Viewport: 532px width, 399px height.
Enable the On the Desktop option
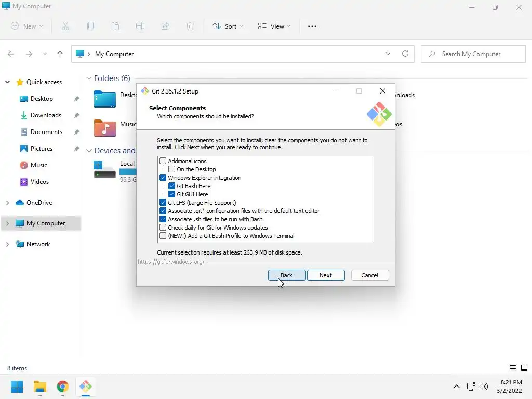click(x=171, y=169)
